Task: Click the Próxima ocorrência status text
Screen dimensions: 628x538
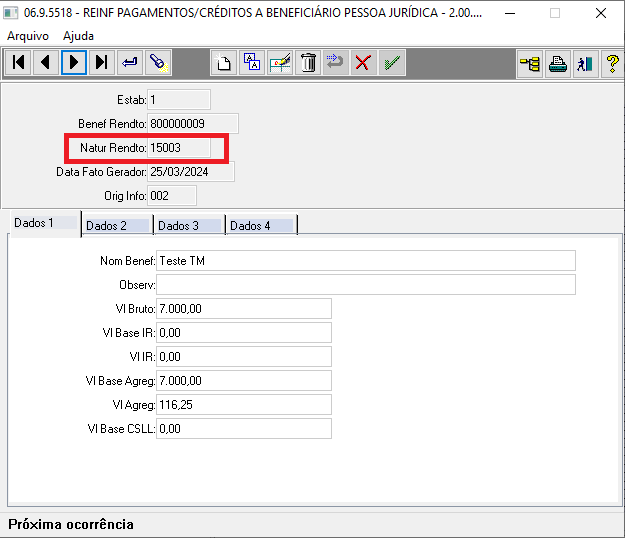Action: [71, 524]
